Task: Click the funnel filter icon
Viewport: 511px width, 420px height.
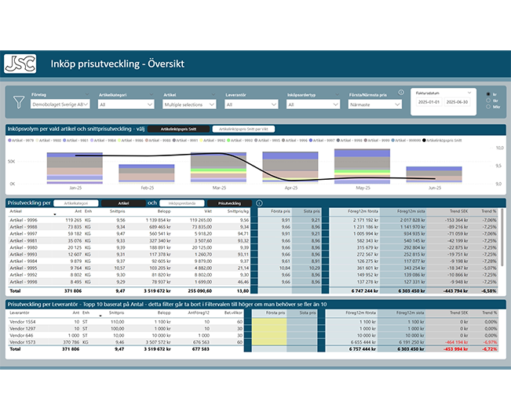Action: (19, 102)
